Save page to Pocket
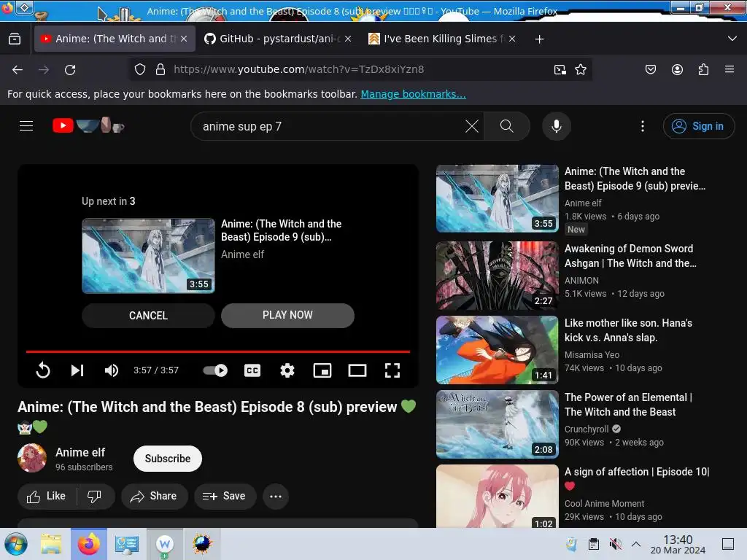 650,69
